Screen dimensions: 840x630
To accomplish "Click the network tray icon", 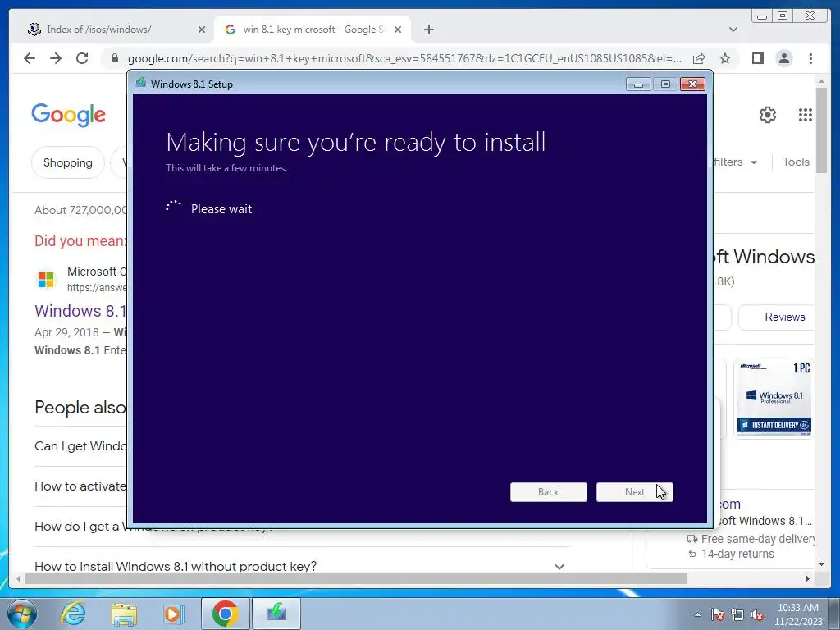I will point(737,614).
